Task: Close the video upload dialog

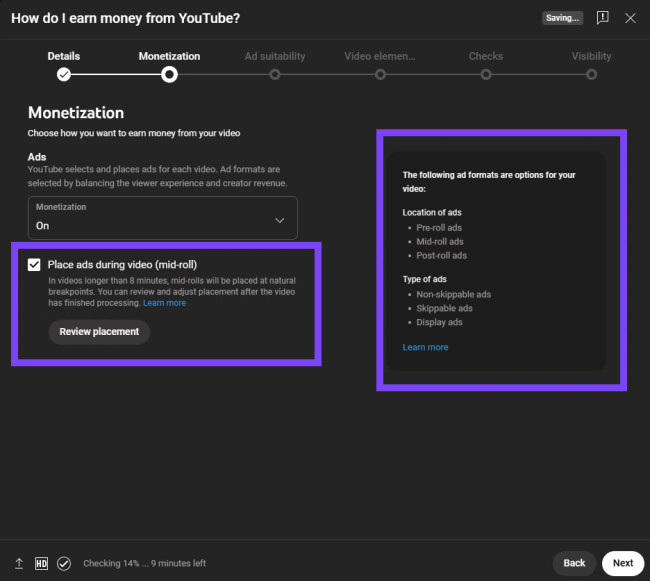Action: (x=630, y=18)
